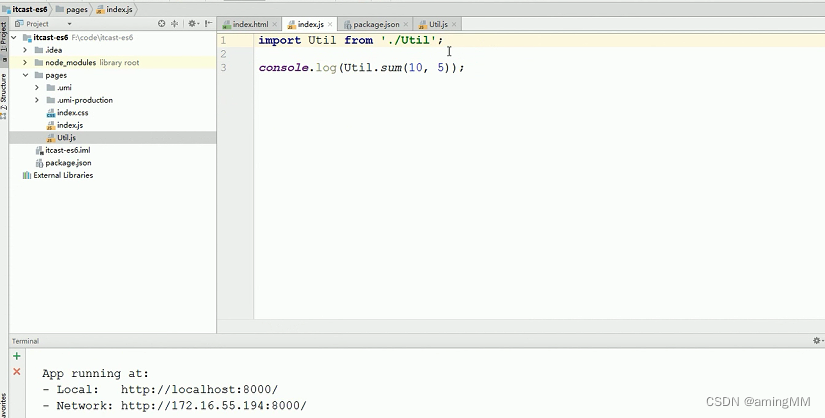Collapse the itcast-es6 root folder
This screenshot has height=418, width=825.
(x=15, y=37)
